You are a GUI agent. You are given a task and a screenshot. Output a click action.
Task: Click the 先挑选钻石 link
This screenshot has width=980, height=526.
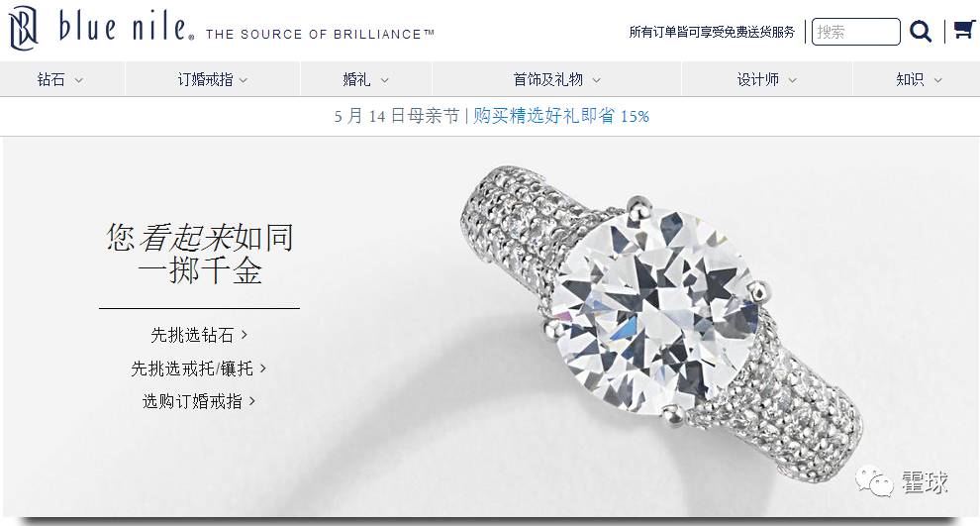[x=192, y=335]
